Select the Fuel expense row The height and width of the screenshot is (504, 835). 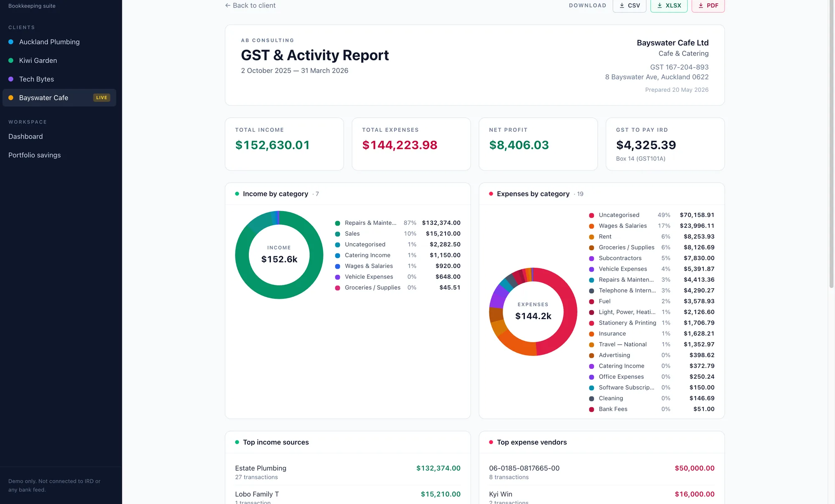[x=651, y=301]
